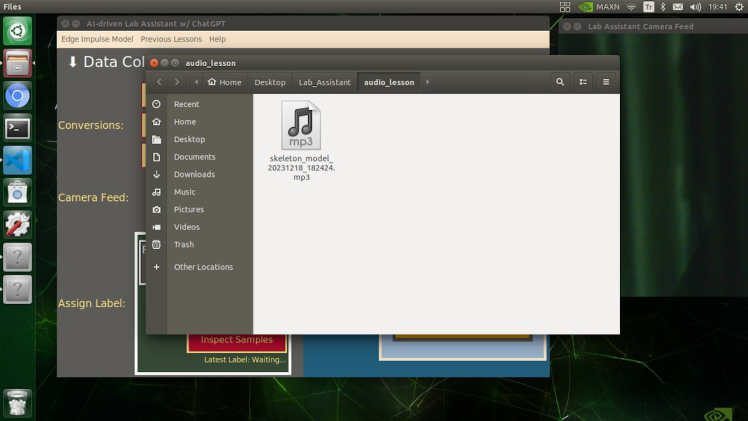
Task: Go back with the left arrow button
Action: click(159, 82)
